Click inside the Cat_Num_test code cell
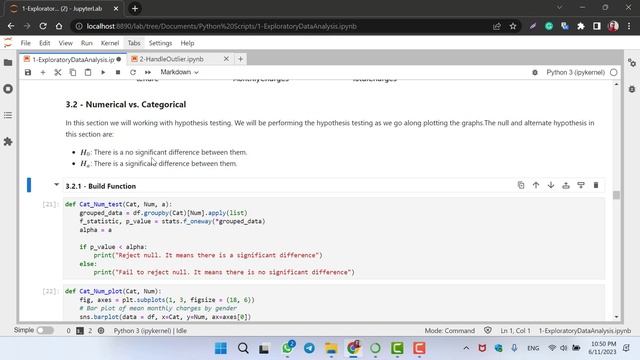The image size is (640, 360). pyautogui.click(x=334, y=238)
